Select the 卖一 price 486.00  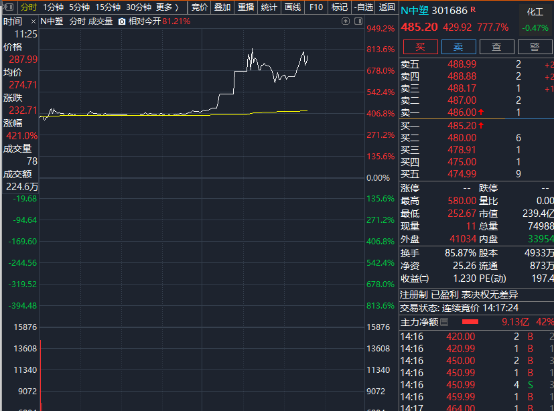point(462,112)
